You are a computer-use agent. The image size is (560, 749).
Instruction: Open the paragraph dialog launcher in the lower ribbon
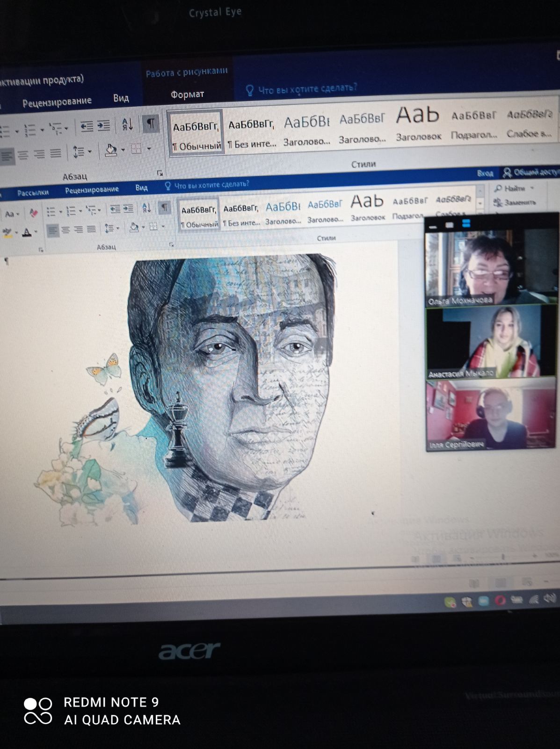tap(172, 244)
